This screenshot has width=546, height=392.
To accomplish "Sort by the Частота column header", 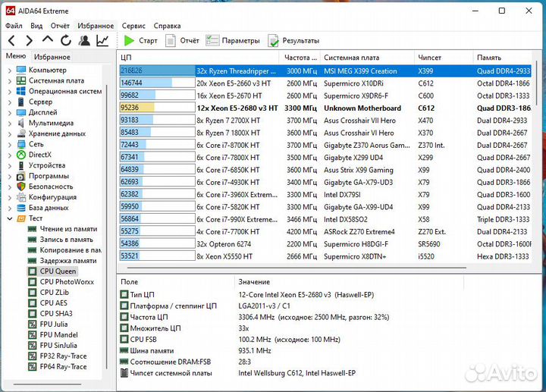I will (x=299, y=58).
